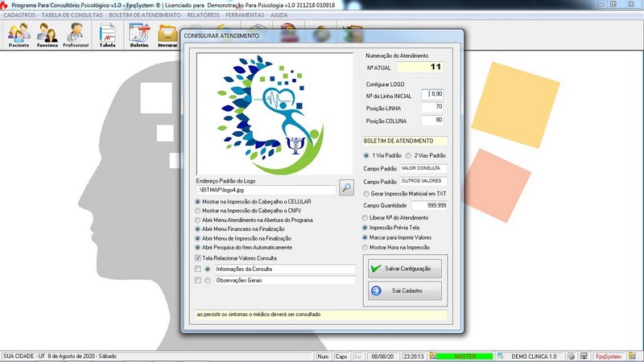
Task: Click the 23:20:13 clock in status bar
Action: coord(414,356)
